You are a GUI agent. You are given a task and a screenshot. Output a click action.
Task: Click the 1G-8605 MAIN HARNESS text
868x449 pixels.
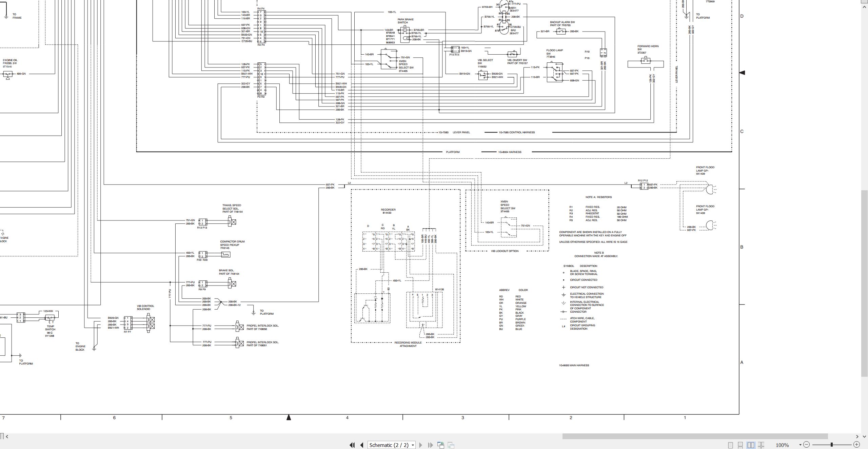(x=574, y=365)
